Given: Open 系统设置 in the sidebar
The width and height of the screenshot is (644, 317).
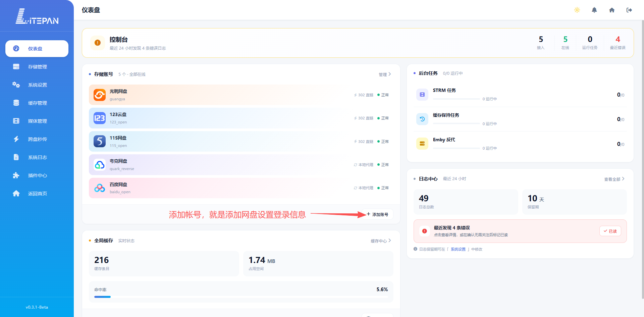Looking at the screenshot, I should click(x=37, y=85).
